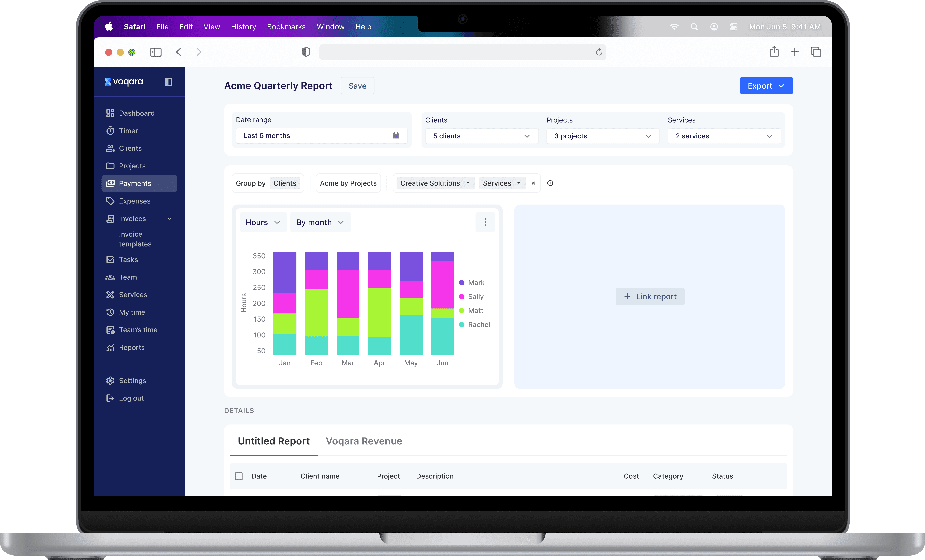
Task: Open the chart's three-dot options menu
Action: pos(485,222)
